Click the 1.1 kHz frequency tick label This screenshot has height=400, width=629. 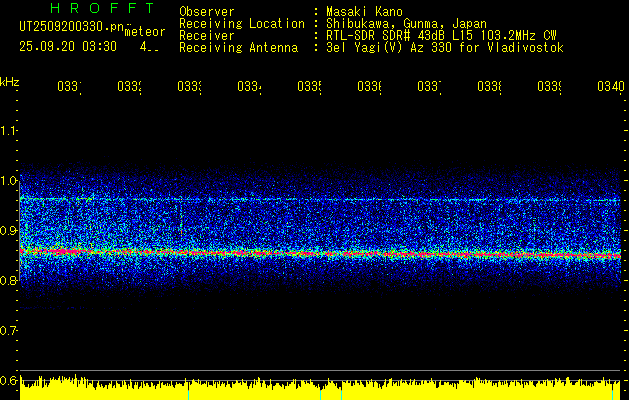[x=9, y=131]
